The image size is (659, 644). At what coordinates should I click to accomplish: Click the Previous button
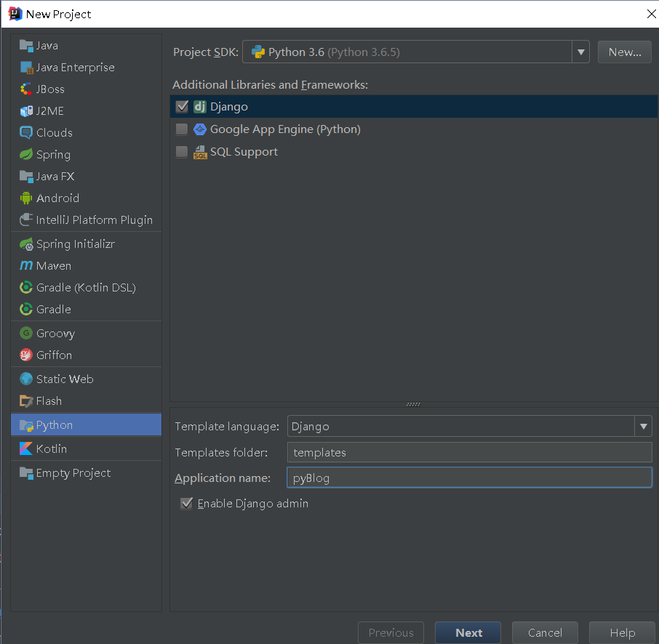point(391,632)
